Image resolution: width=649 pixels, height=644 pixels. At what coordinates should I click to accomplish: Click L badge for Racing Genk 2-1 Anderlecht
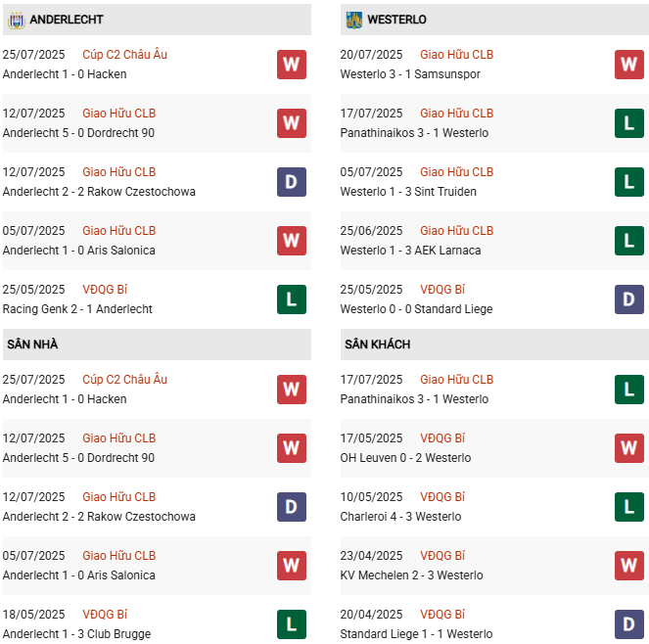(x=291, y=299)
